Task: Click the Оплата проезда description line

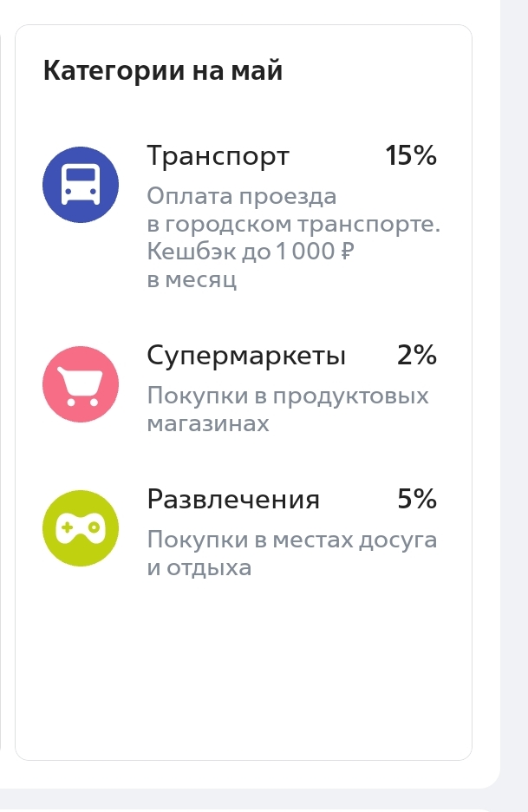Action: [242, 197]
